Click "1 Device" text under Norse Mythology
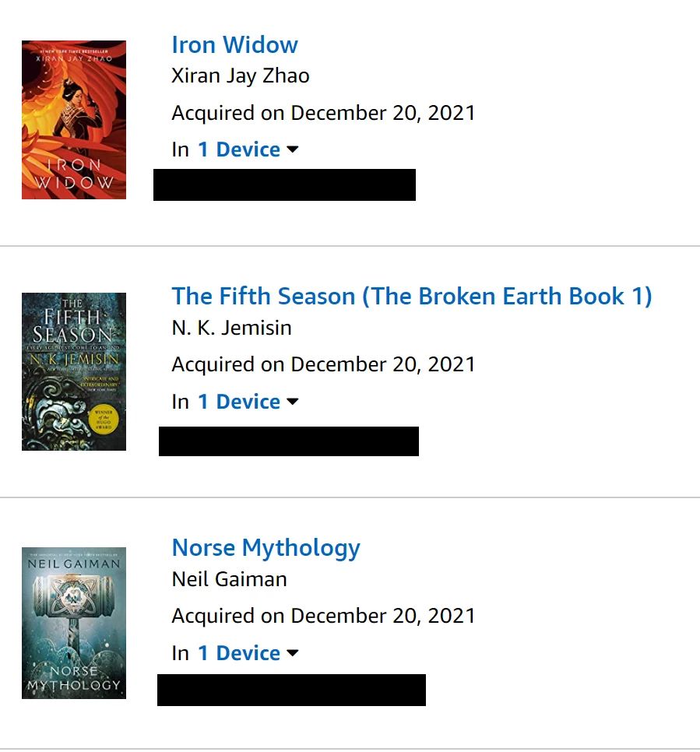Image resolution: width=700 pixels, height=752 pixels. (x=238, y=653)
